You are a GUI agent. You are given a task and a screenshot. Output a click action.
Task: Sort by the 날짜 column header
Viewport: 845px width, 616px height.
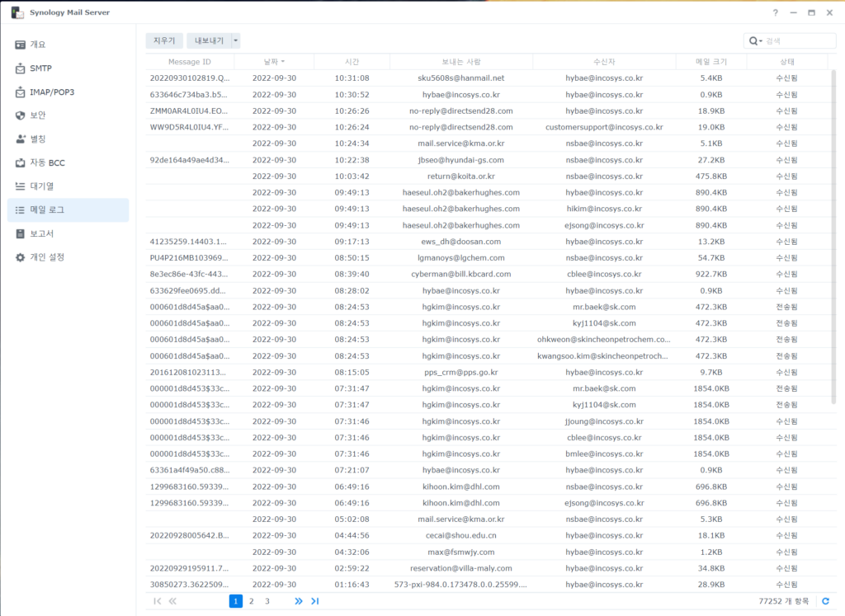pyautogui.click(x=274, y=62)
